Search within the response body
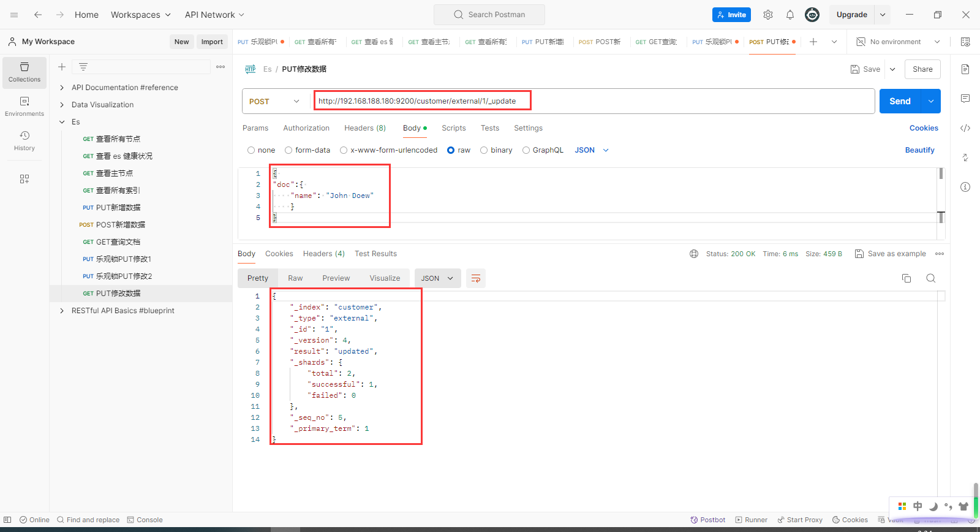This screenshot has height=532, width=980. click(931, 278)
